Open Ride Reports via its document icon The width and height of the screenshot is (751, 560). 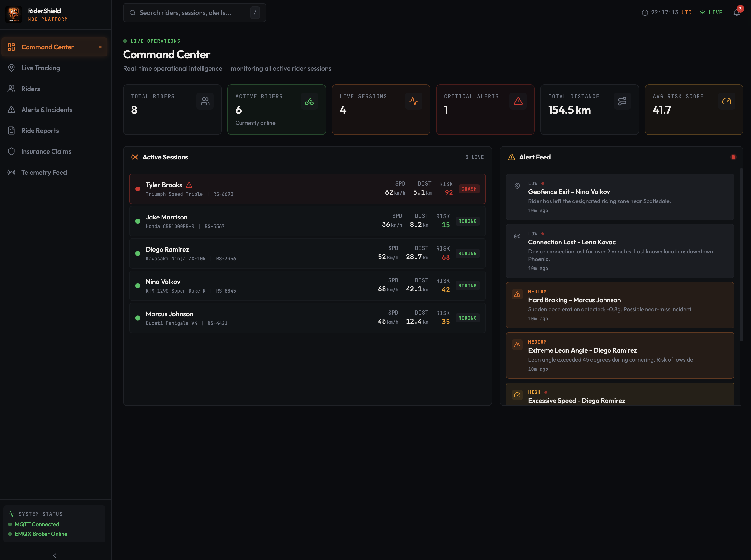click(x=12, y=130)
